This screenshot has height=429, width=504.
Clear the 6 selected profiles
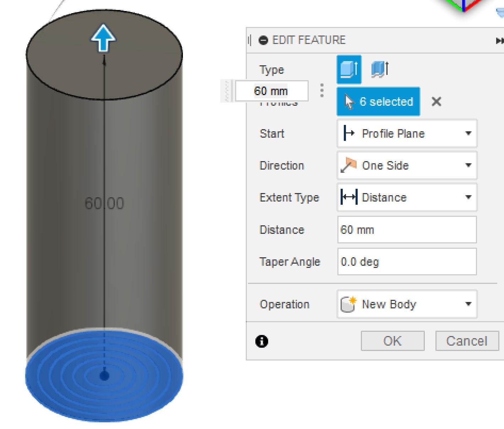coord(436,102)
